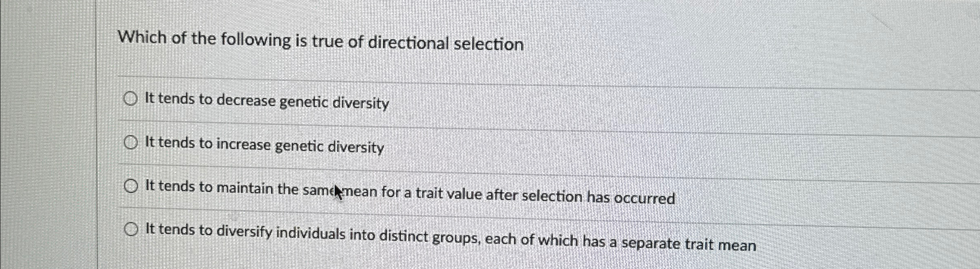The width and height of the screenshot is (980, 269).
Task: Select the radio button for maintain same mean option
Action: point(132,187)
